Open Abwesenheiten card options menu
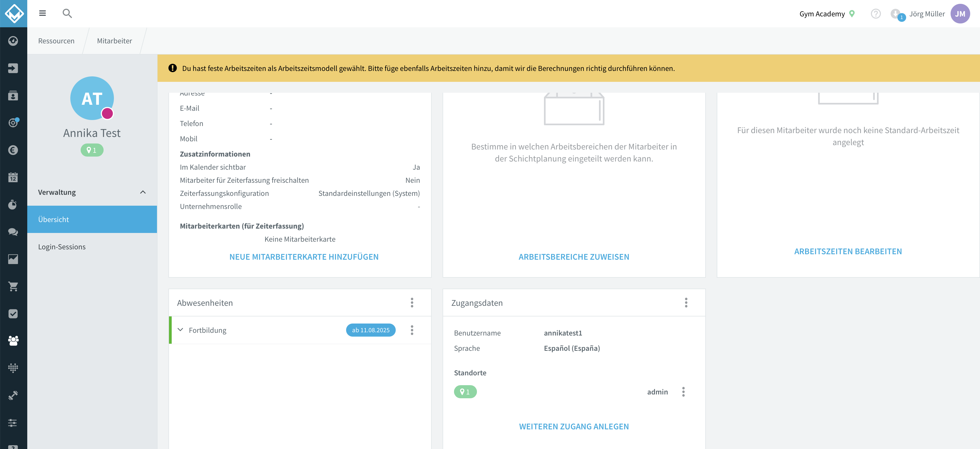This screenshot has width=980, height=449. coord(412,303)
